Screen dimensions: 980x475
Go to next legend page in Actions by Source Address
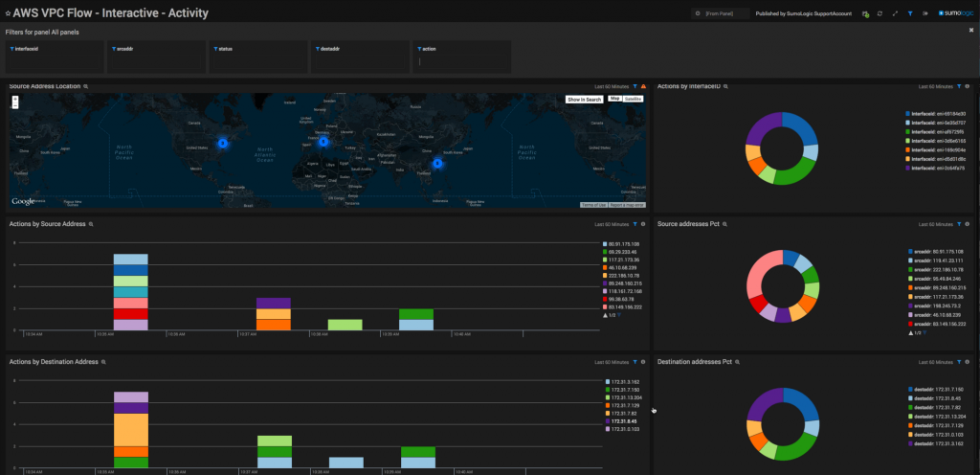coord(619,316)
